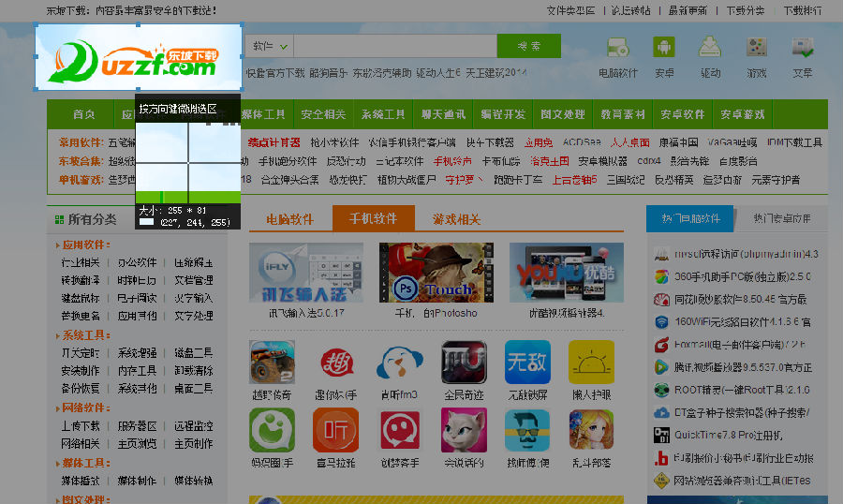Click the 文章 articles icon
This screenshot has height=504, width=843.
[803, 48]
